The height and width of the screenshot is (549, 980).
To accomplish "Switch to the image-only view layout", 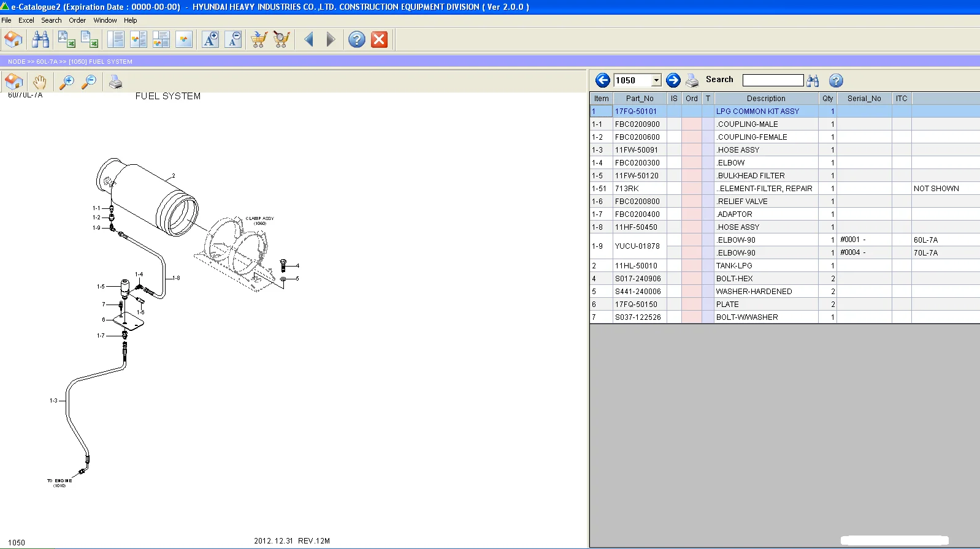I will pyautogui.click(x=184, y=40).
